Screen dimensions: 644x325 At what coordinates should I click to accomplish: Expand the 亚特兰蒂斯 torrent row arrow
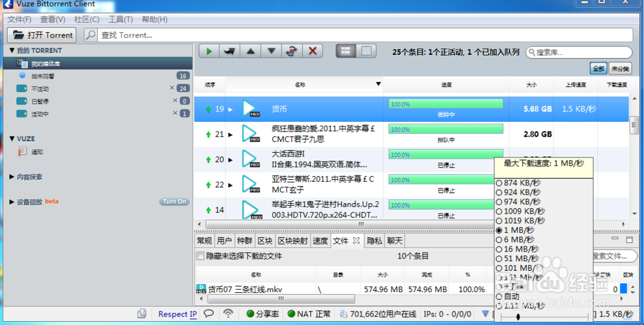coord(231,185)
